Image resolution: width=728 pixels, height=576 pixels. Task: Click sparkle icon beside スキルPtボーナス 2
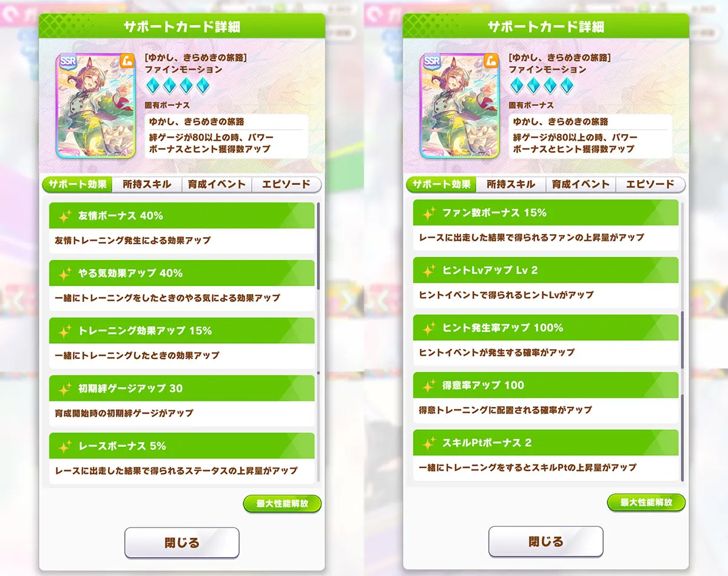coord(429,443)
